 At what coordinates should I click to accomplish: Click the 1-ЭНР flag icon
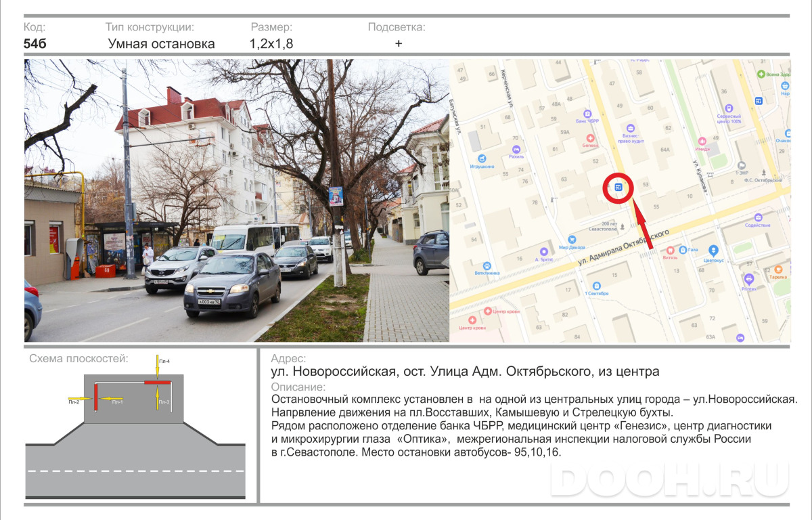[742, 165]
